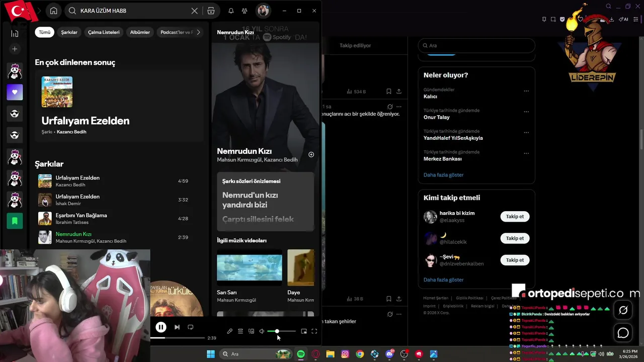Follow @hilalcekik with Takip et
644x362 pixels.
click(515, 238)
